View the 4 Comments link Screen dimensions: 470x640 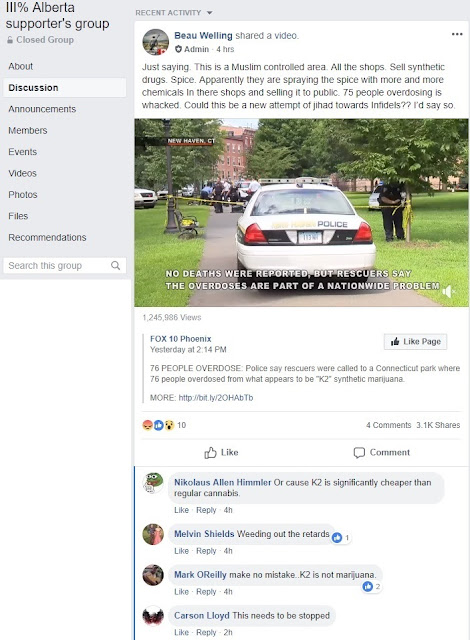[388, 425]
